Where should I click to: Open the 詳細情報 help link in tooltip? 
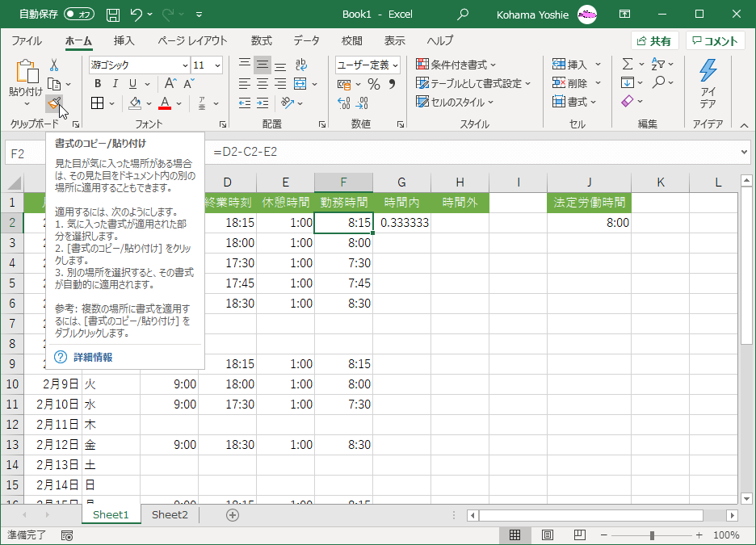click(x=93, y=357)
